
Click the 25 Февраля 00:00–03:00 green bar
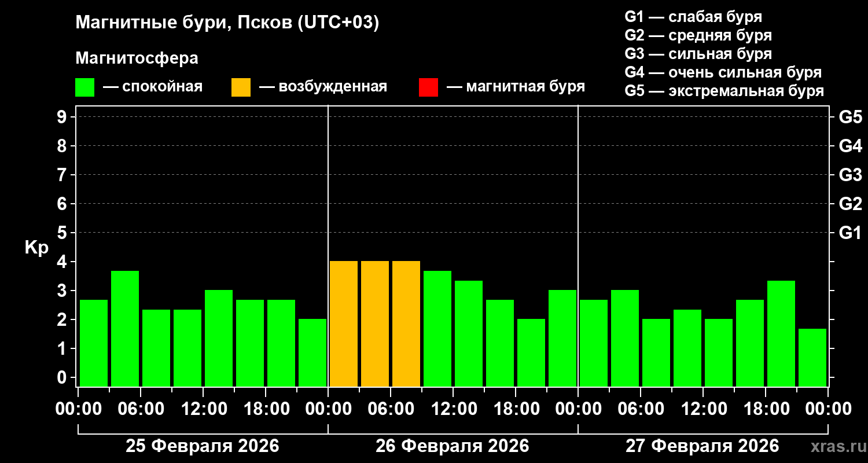[94, 343]
